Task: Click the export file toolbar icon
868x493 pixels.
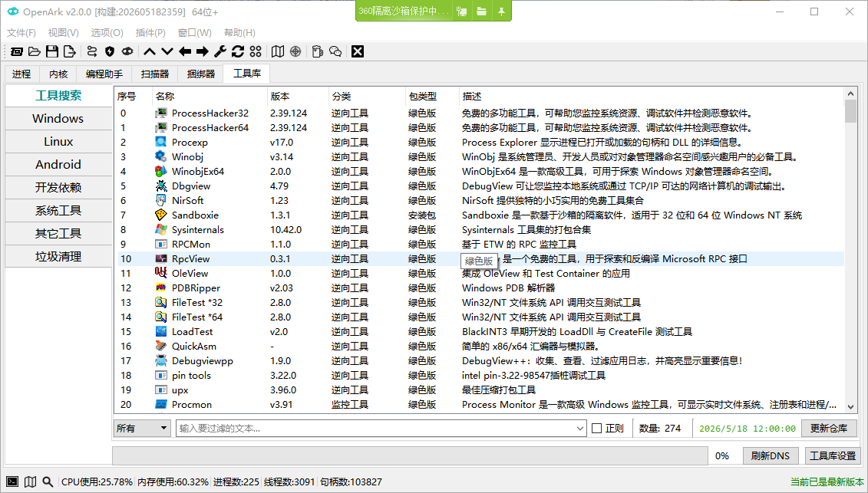Action: pos(70,51)
